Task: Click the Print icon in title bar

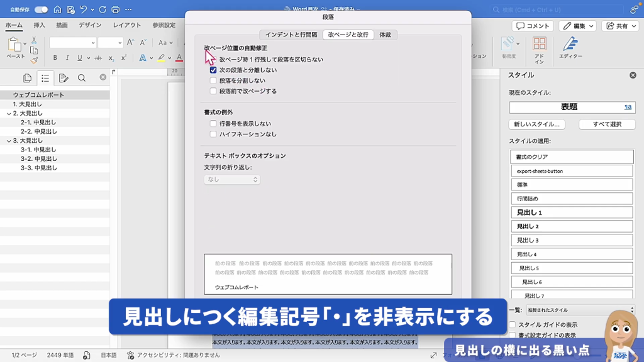Action: [115, 9]
